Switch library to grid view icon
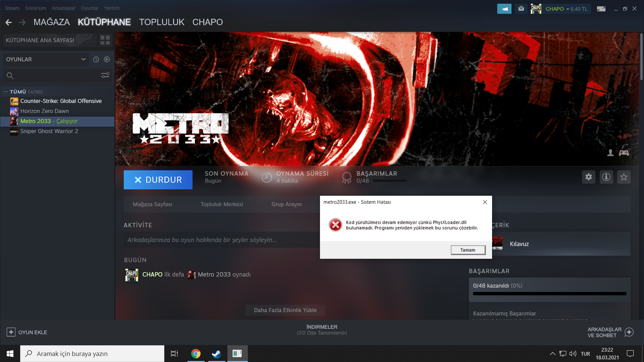This screenshot has width=644, height=362. [105, 40]
